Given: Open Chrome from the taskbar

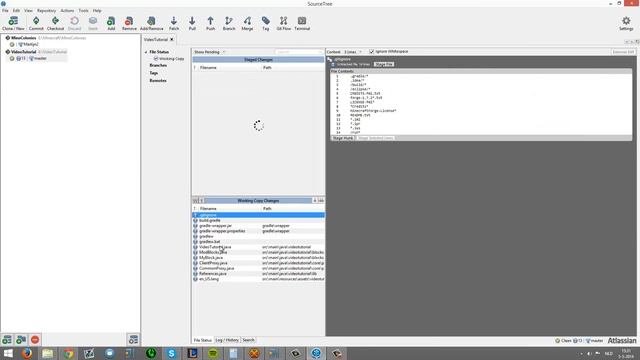Looking at the screenshot, I should click(68, 353).
